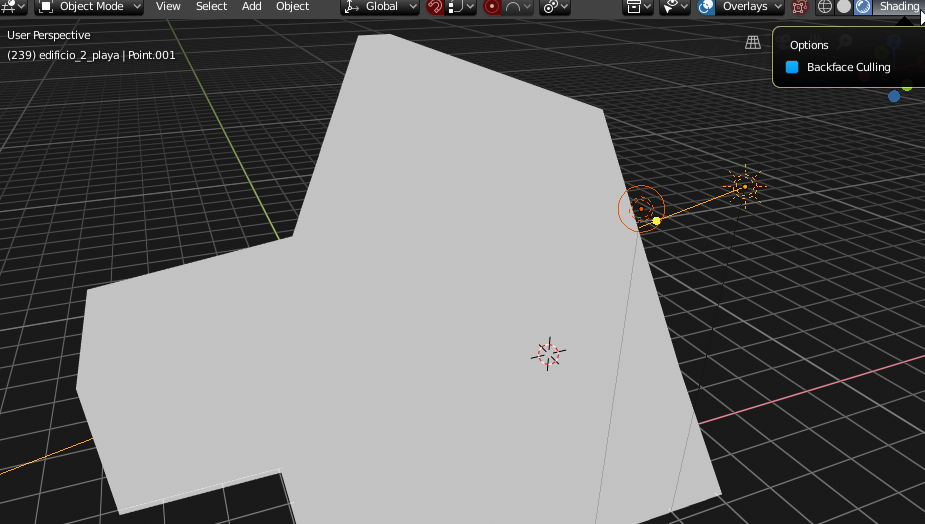
Task: Select the unselected point lamp on the right
Action: coord(745,186)
